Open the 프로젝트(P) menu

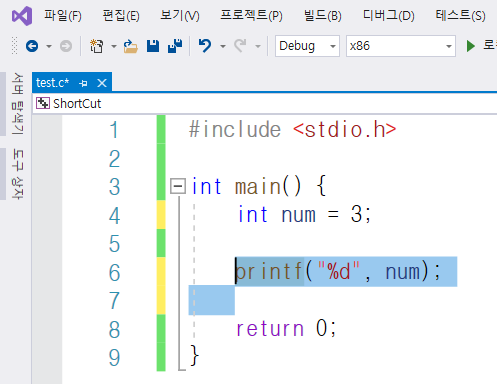[x=251, y=16]
